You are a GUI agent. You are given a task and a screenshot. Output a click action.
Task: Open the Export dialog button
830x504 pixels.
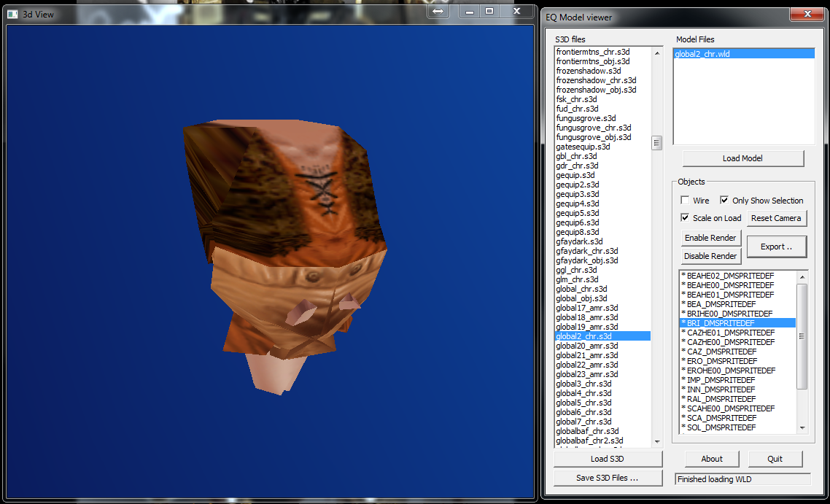pos(776,247)
